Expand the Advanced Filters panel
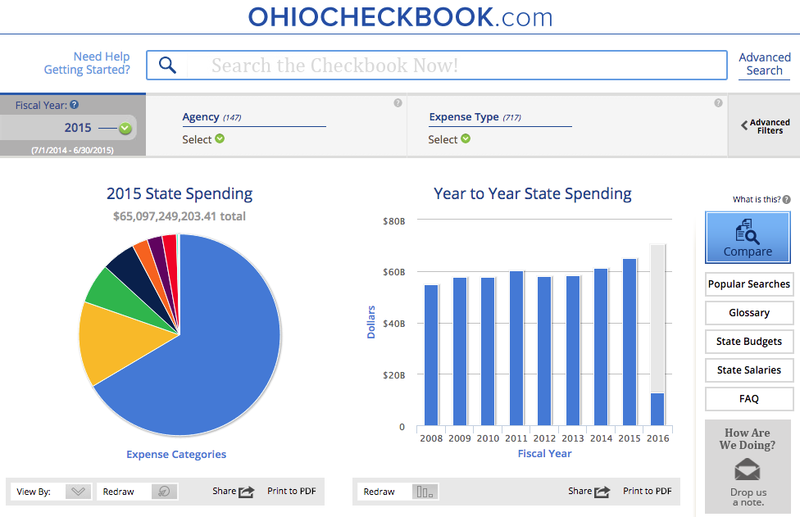The image size is (800, 517). point(764,126)
